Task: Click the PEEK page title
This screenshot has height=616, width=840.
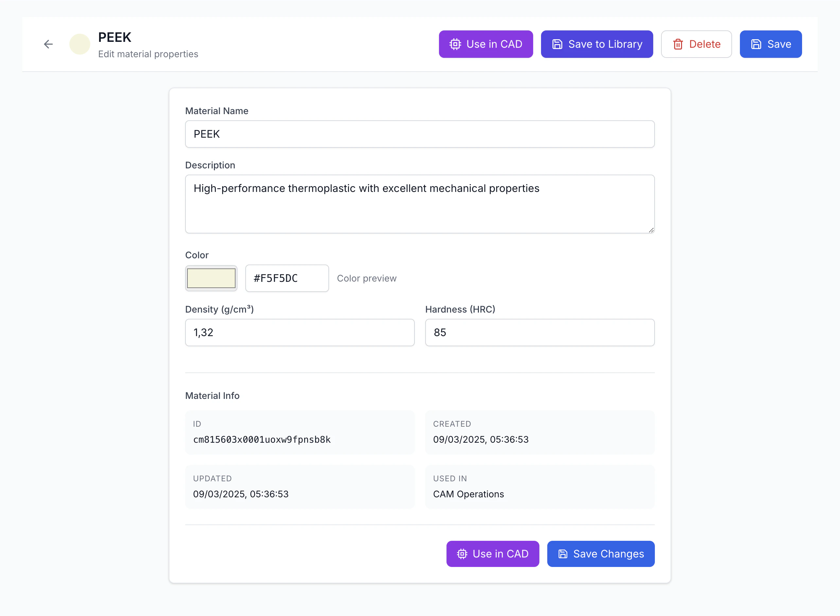Action: click(x=114, y=37)
